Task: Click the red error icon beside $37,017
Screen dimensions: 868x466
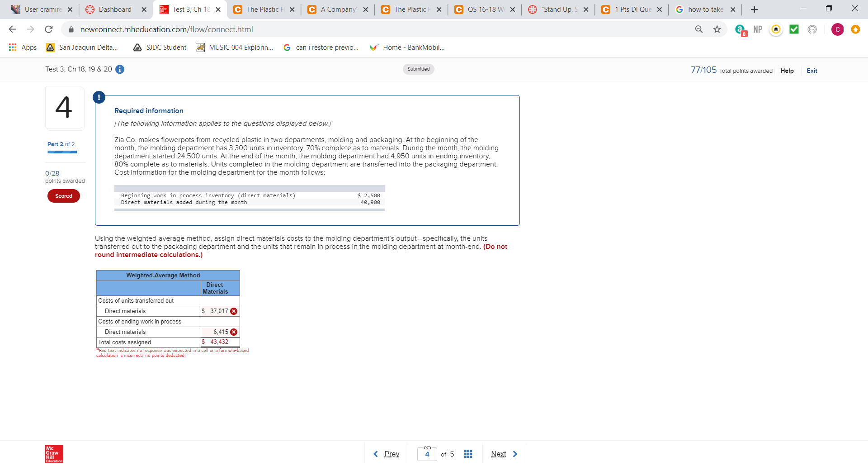Action: [234, 311]
